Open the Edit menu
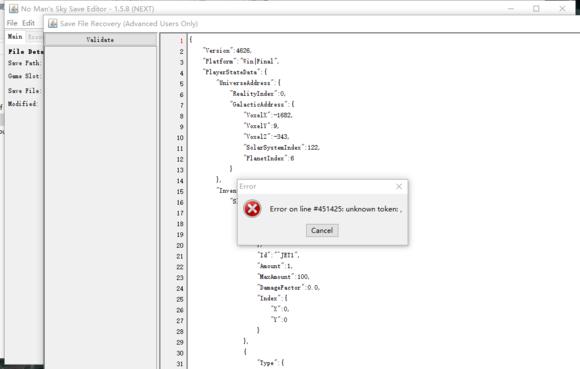The height and width of the screenshot is (369, 580). pos(28,23)
